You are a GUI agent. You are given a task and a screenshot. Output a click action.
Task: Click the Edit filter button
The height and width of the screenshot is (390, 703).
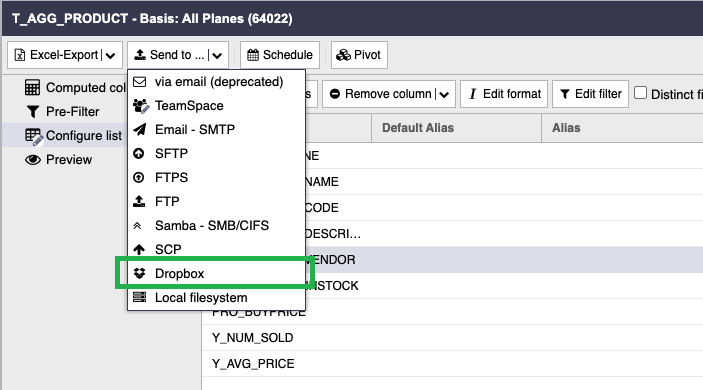coord(590,94)
